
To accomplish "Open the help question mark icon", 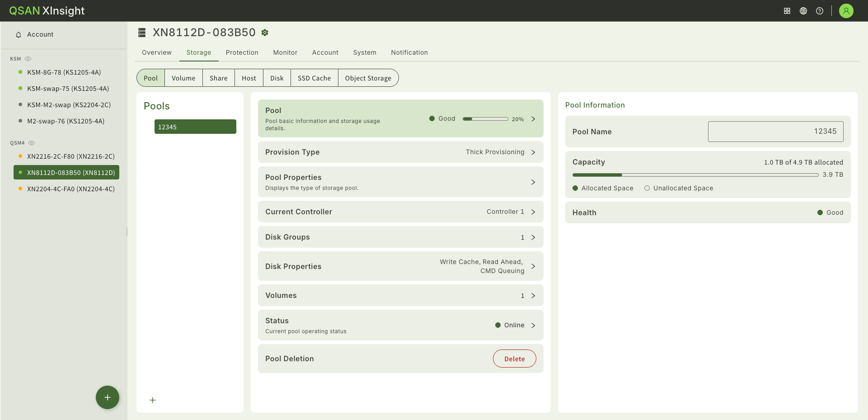I will click(820, 10).
